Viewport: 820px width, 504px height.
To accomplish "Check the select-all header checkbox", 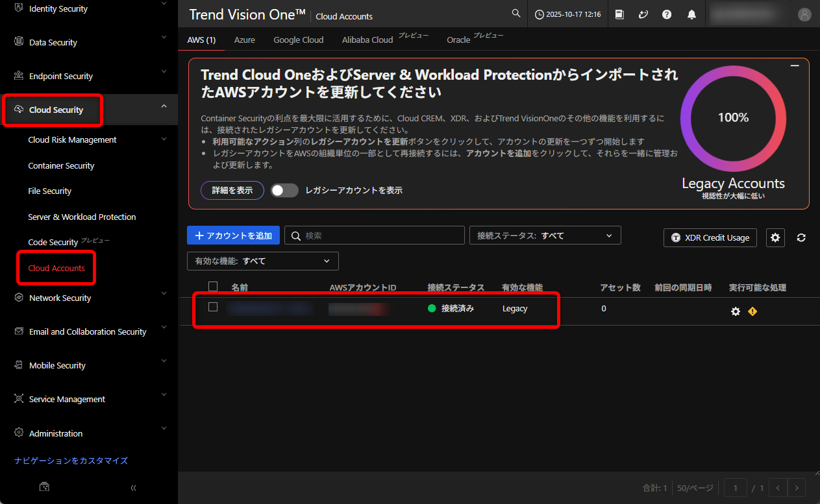I will click(213, 286).
